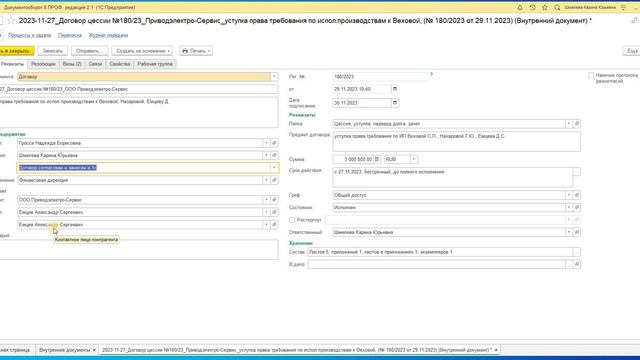Click the yellow save and close button
The width and height of the screenshot is (640, 360).
click(x=16, y=51)
